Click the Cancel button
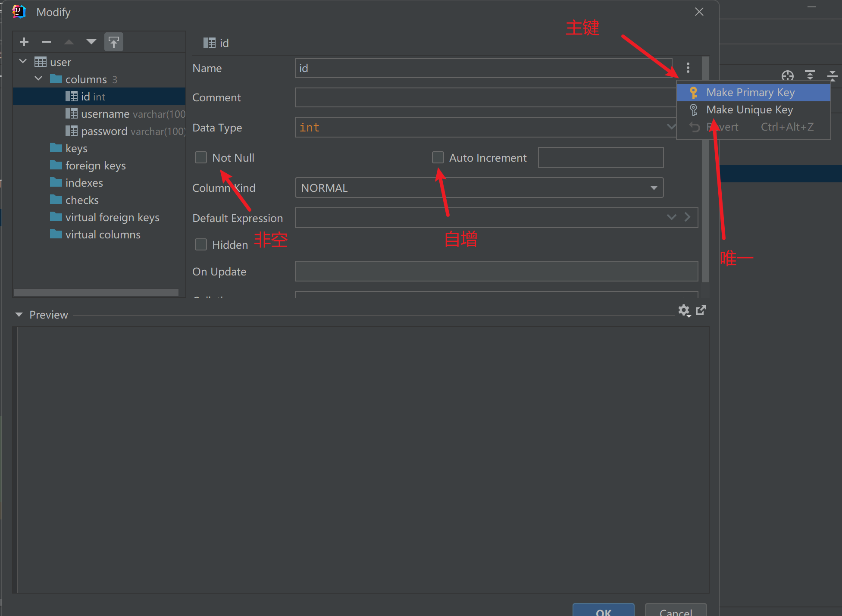Screen dimensions: 842x616 click(675, 612)
